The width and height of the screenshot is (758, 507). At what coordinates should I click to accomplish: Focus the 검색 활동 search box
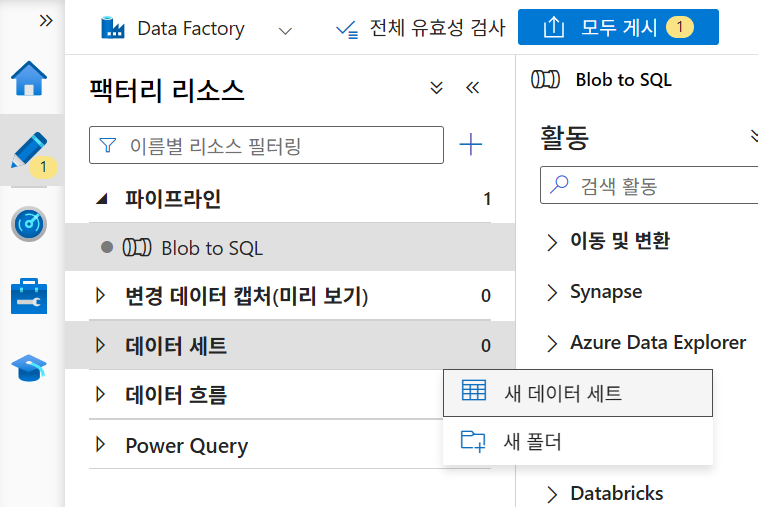[x=649, y=186]
